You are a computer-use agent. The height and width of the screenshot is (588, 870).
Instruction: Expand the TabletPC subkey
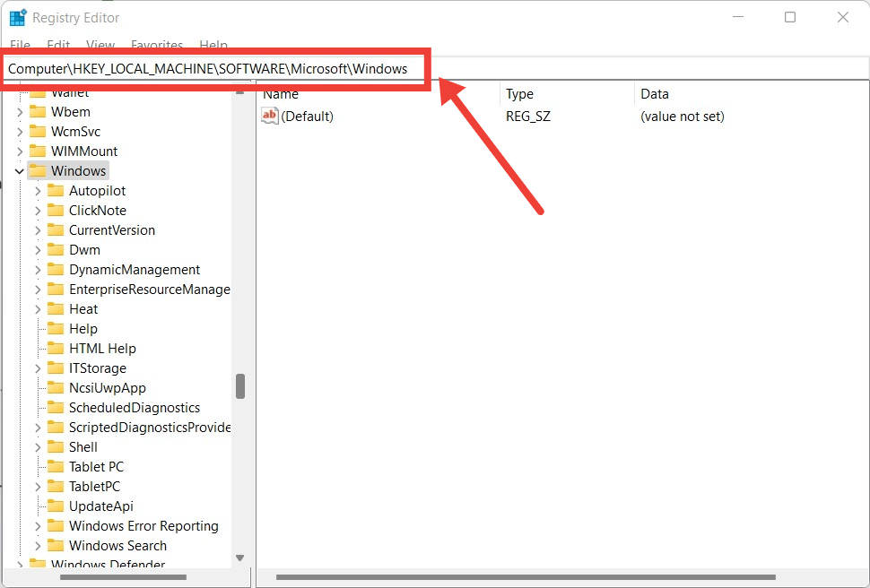(x=38, y=487)
